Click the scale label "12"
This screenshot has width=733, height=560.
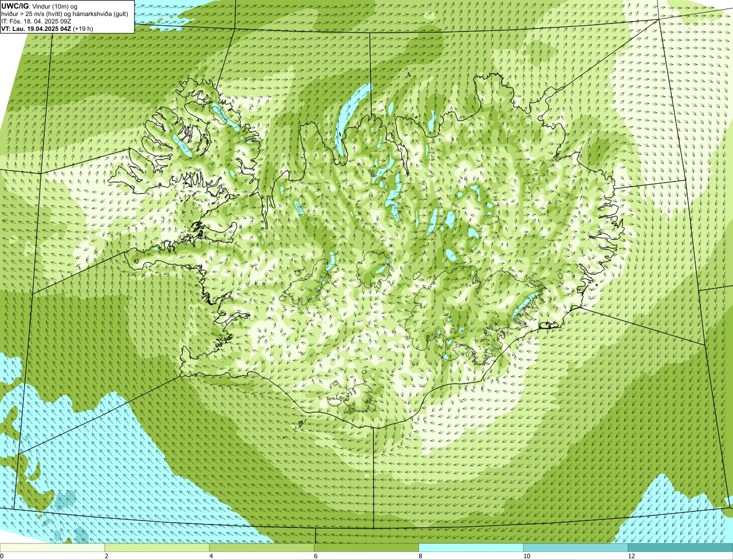click(x=631, y=556)
